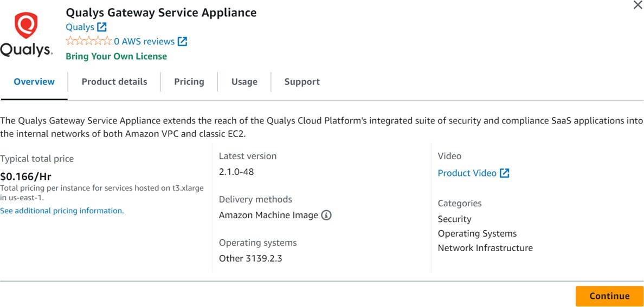This screenshot has width=644, height=307.
Task: Click the Qualys shield logo
Action: [x=26, y=25]
